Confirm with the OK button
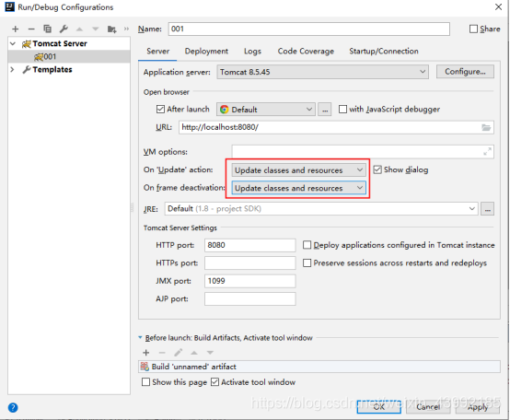The height and width of the screenshot is (420, 510). pyautogui.click(x=379, y=407)
